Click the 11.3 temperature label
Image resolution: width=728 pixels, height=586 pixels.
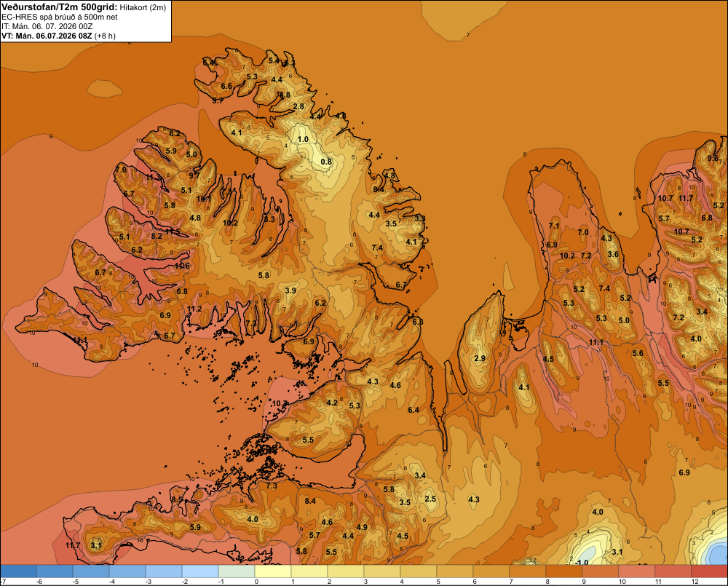pyautogui.click(x=153, y=178)
